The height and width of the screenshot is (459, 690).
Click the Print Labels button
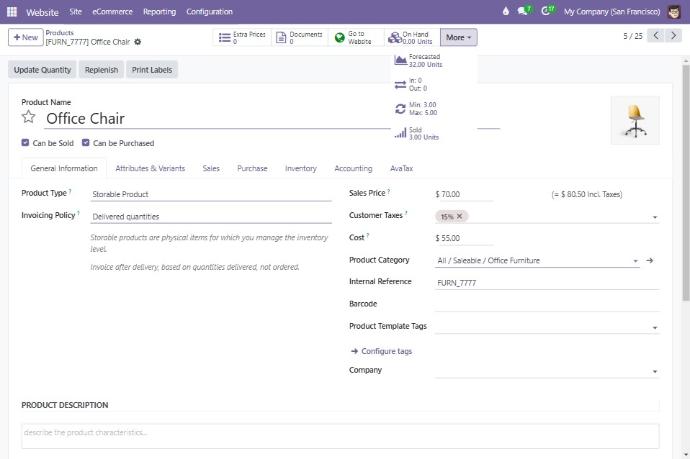[x=152, y=70]
